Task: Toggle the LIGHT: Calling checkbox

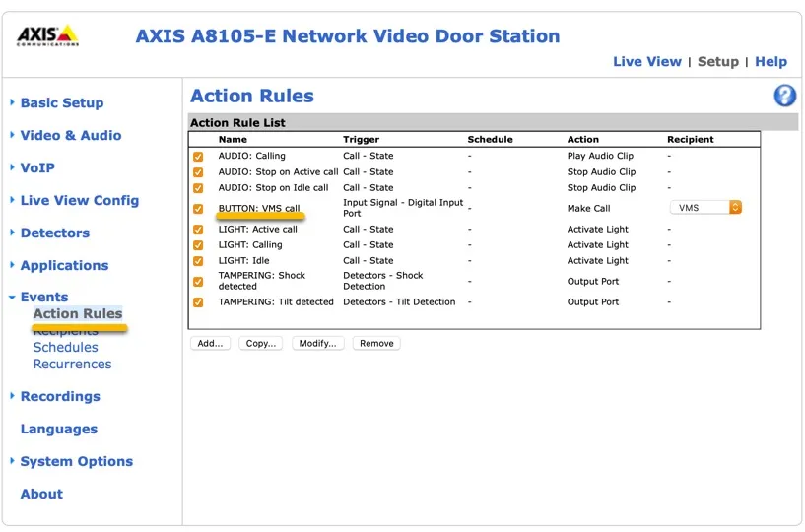Action: [x=198, y=245]
